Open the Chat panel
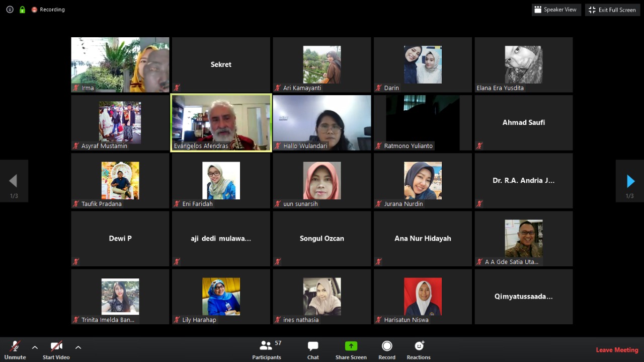Image resolution: width=644 pixels, height=362 pixels. [313, 349]
